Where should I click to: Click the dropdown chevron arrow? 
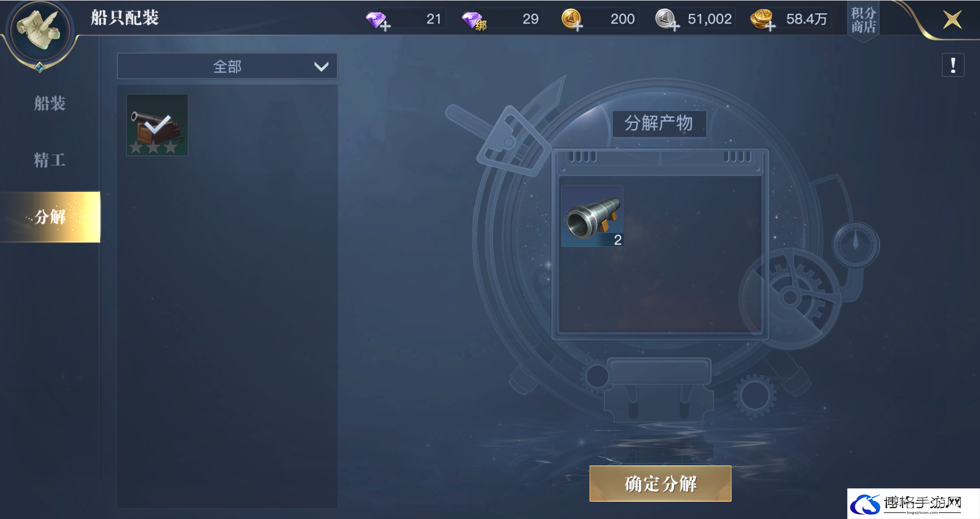[321, 67]
